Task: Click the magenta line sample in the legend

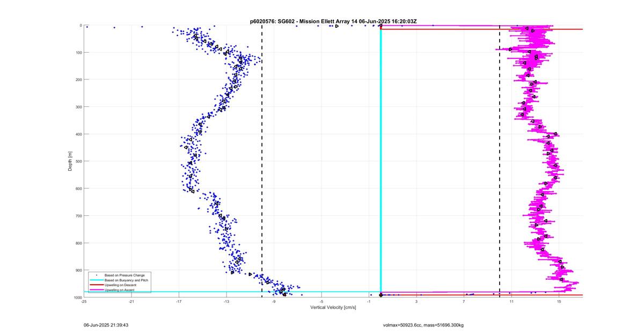Action: click(97, 290)
